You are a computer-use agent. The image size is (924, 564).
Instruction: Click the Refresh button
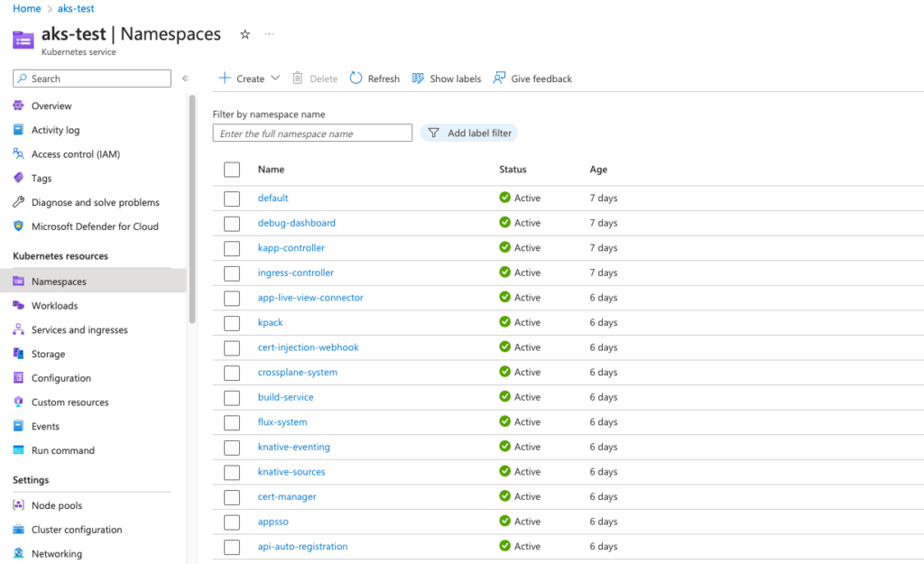click(374, 79)
